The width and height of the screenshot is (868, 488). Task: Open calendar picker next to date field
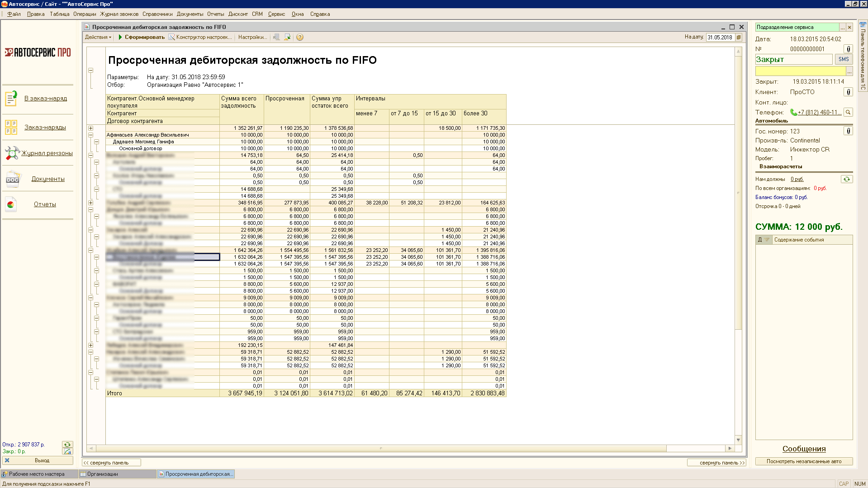739,38
